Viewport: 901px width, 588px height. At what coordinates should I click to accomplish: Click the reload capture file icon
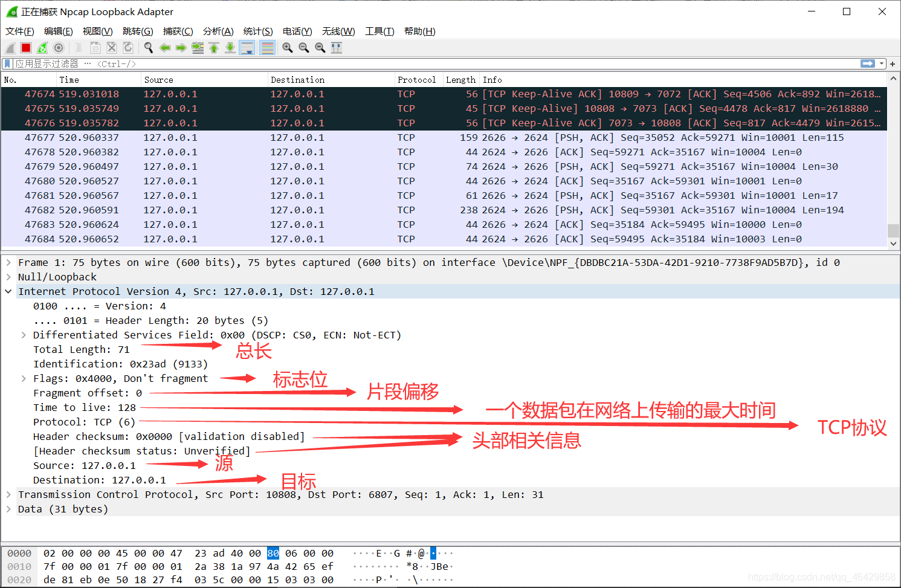(128, 48)
